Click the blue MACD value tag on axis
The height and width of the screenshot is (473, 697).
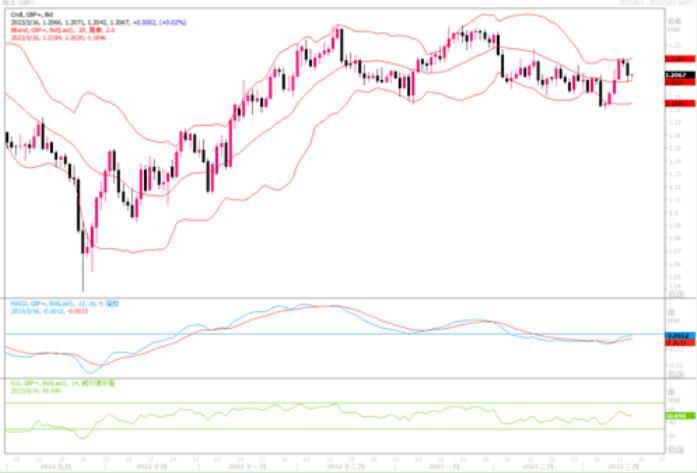click(680, 336)
